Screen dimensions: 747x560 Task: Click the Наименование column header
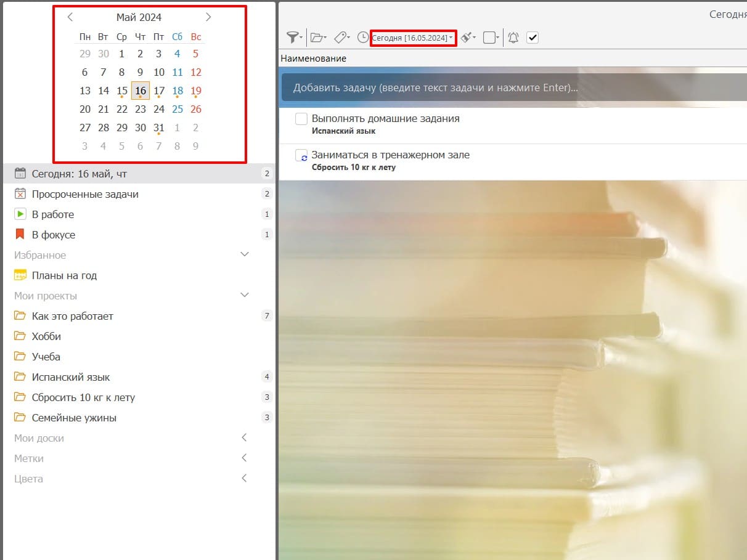pyautogui.click(x=313, y=59)
